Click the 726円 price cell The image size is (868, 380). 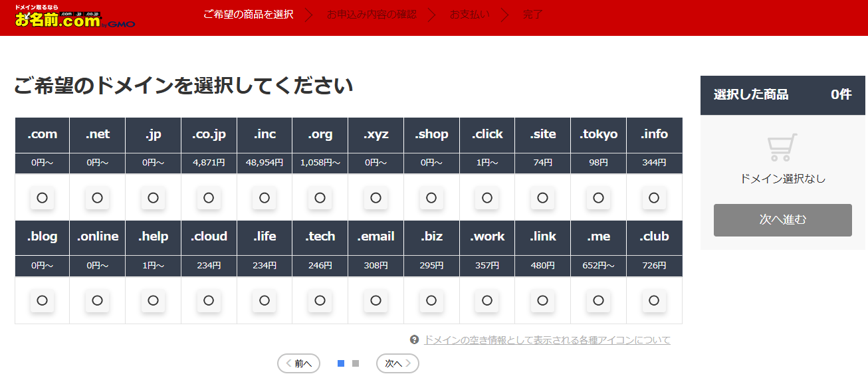coord(654,266)
